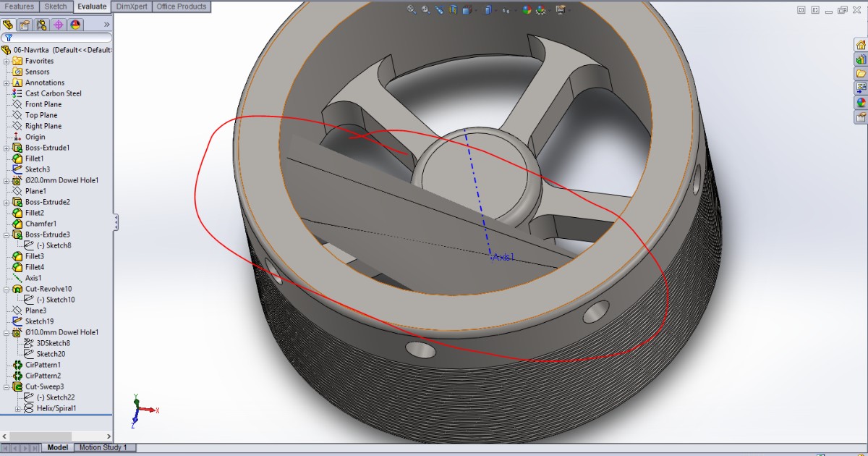
Task: Select Cast Carbon Steel material item
Action: [53, 93]
